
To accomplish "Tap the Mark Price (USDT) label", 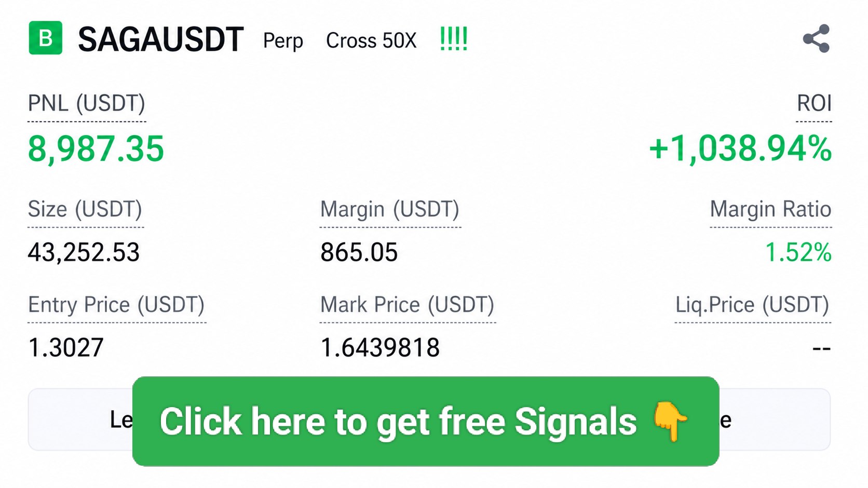I will click(408, 305).
